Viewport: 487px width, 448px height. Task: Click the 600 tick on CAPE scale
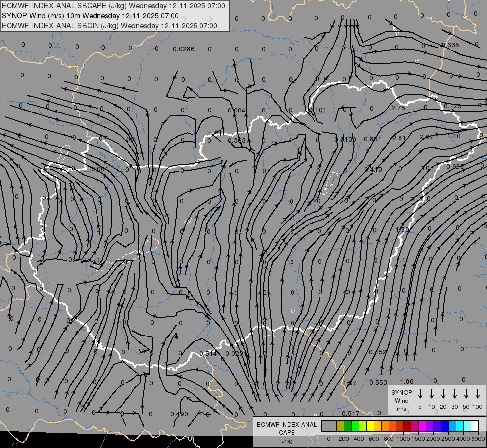(374, 439)
